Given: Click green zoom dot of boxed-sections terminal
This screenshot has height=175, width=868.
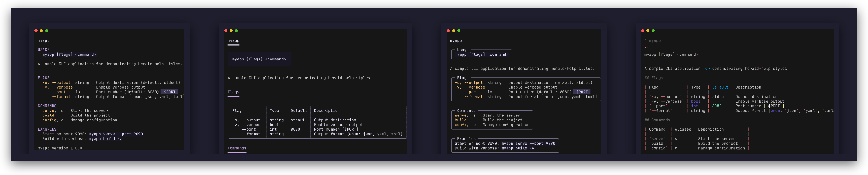Looking at the screenshot, I should 459,31.
